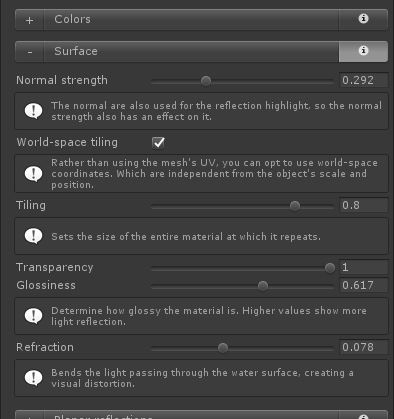Expand the Colors section with plus
The image size is (394, 419).
point(29,20)
